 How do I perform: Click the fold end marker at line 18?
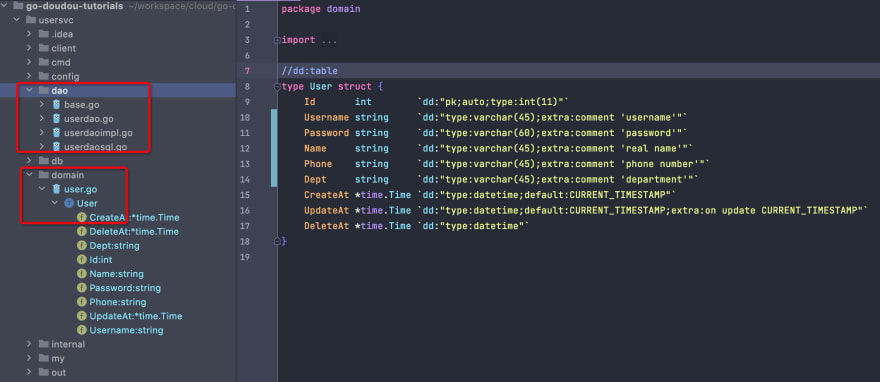[276, 241]
